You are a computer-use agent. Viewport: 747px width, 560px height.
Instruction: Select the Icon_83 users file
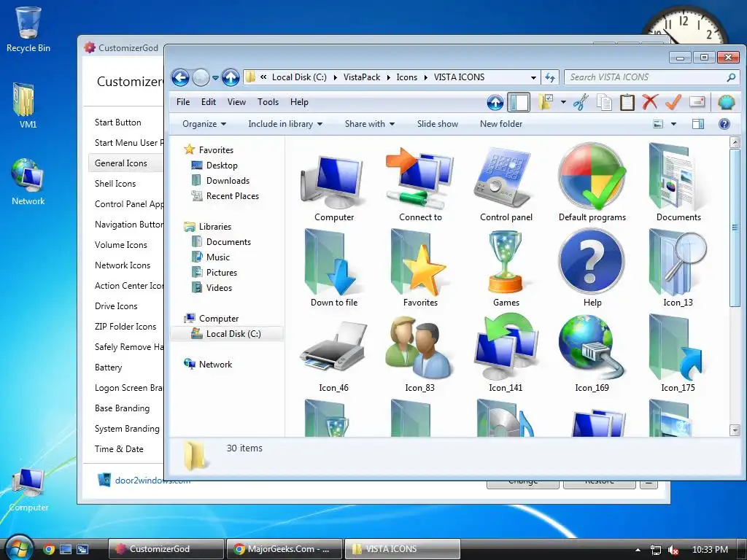click(x=419, y=354)
